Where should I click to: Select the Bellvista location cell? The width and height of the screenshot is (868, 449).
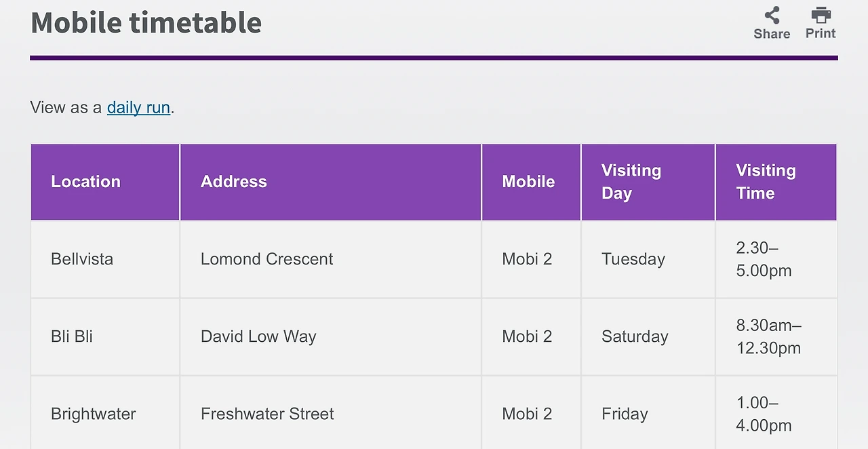[82, 259]
